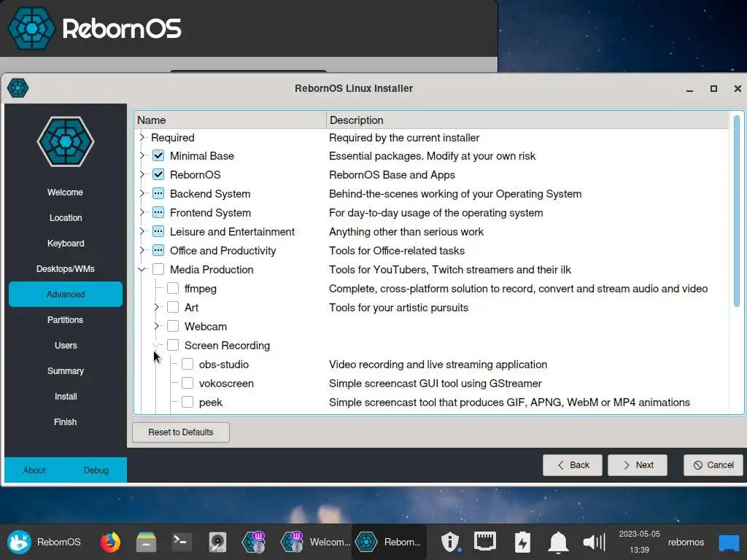Check the vokoscreen checkbox
The width and height of the screenshot is (747, 560).
[x=187, y=384]
